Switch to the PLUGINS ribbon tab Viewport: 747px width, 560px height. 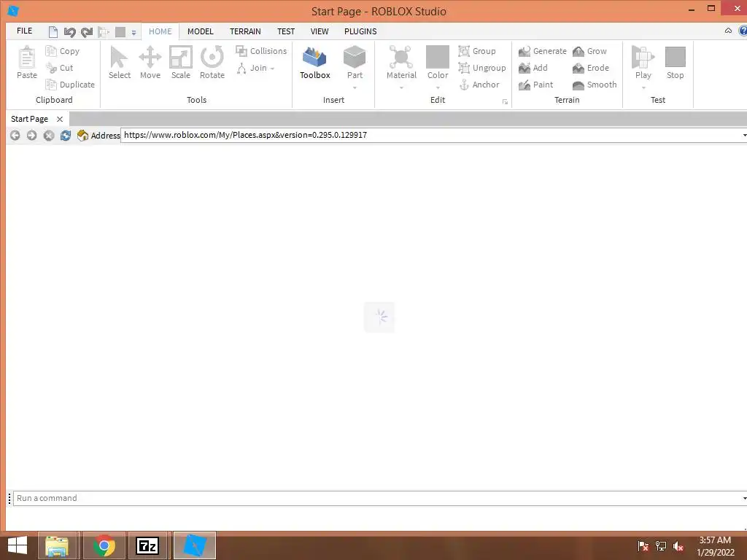[x=360, y=31]
